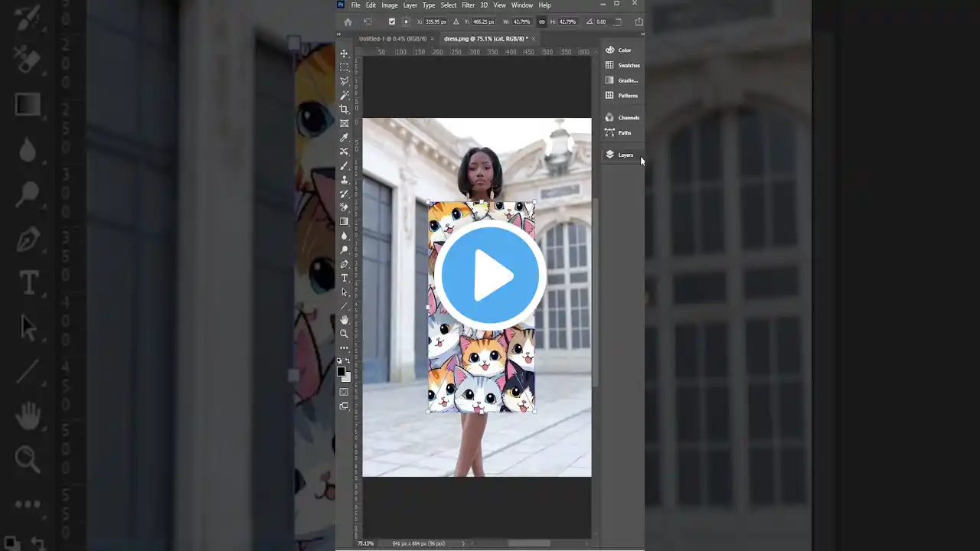Click the large blue play button

click(x=490, y=275)
